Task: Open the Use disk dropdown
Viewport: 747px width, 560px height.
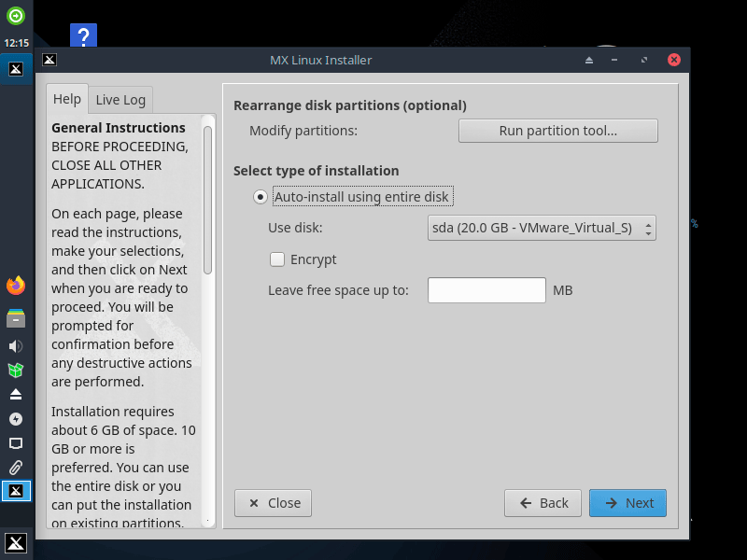Action: (x=542, y=228)
